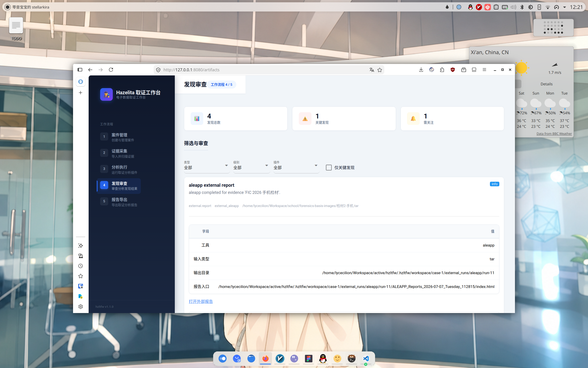
Task: Reload the page with the refresh icon
Action: 111,70
